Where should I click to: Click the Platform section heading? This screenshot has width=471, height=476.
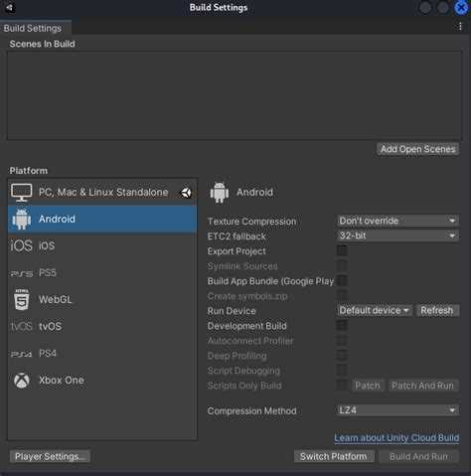(29, 171)
